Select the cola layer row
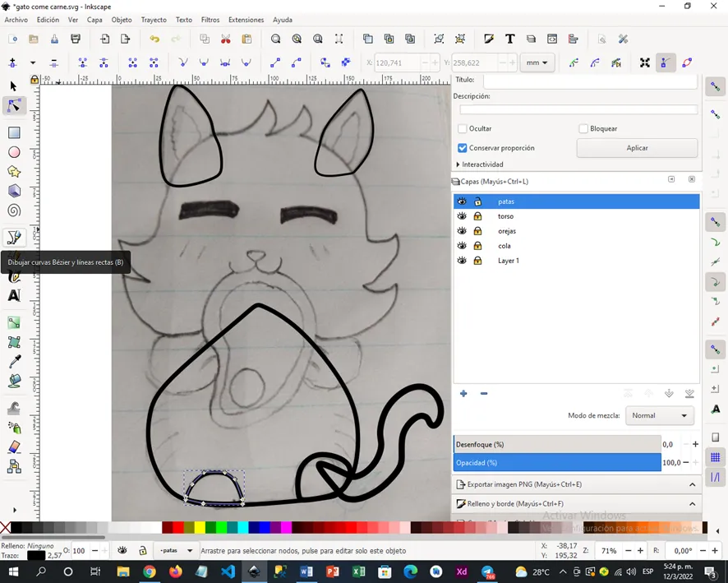The width and height of the screenshot is (728, 583). point(576,246)
